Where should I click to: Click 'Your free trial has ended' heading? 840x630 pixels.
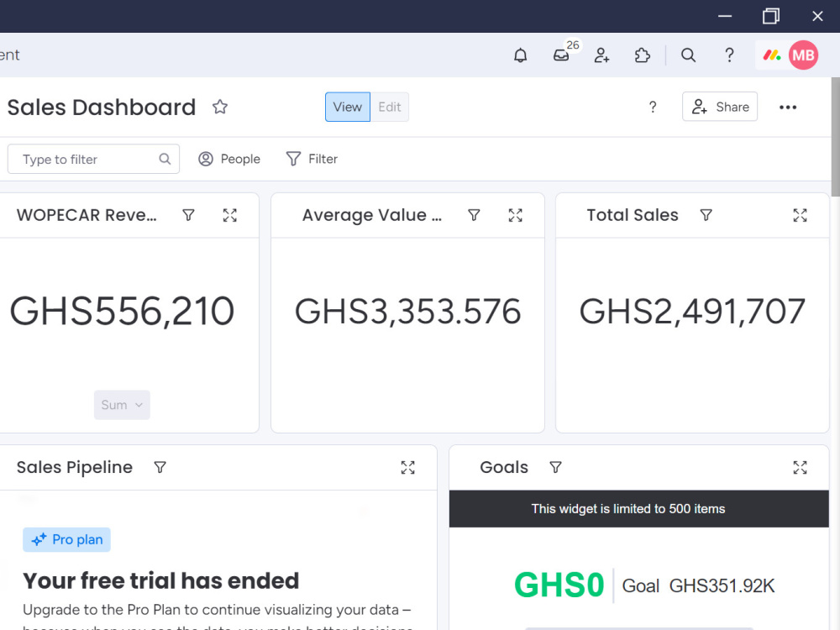160,580
